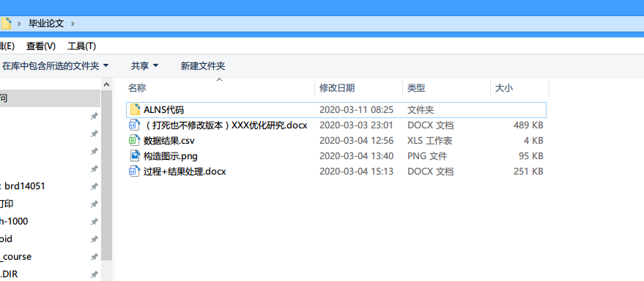
Task: Click the folder icon in the address bar
Action: (x=6, y=23)
